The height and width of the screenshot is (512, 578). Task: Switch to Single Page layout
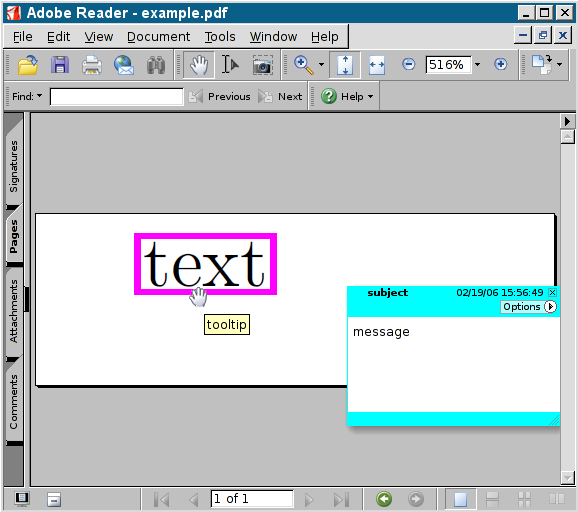pos(460,499)
